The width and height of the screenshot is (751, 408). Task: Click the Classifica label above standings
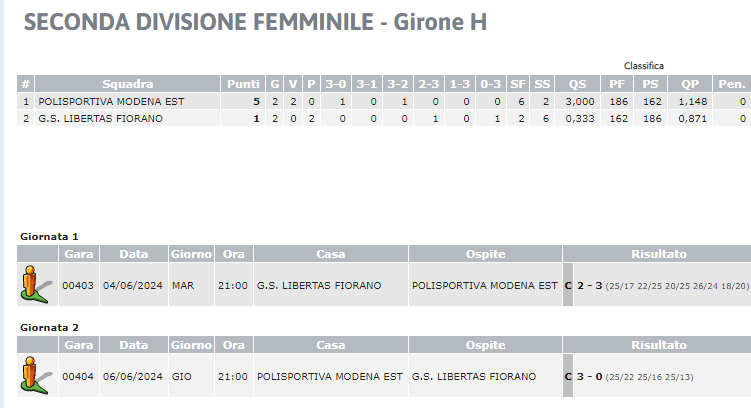643,66
